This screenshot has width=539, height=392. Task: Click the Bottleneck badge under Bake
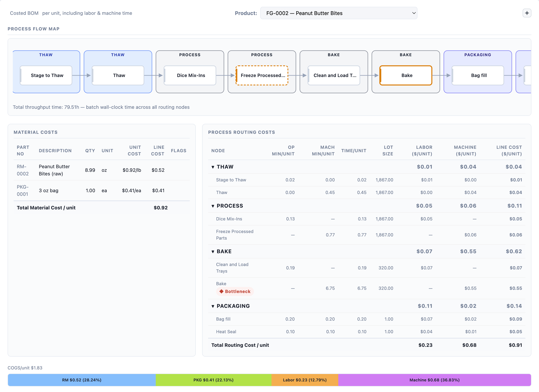pyautogui.click(x=235, y=291)
